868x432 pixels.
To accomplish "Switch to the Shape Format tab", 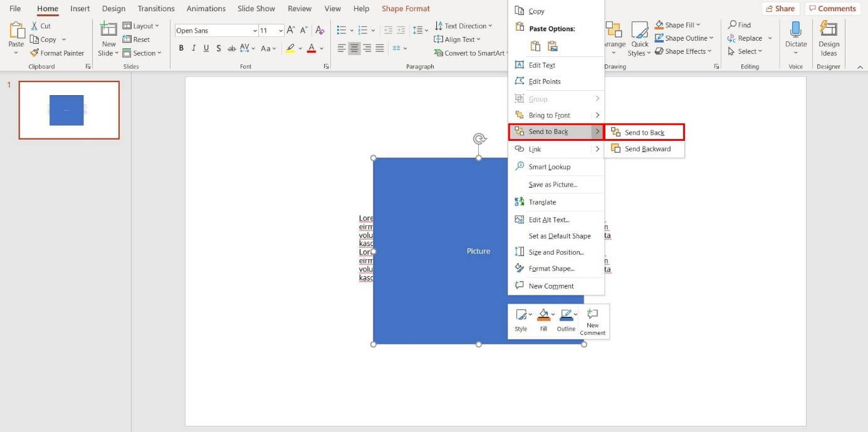I will point(405,8).
